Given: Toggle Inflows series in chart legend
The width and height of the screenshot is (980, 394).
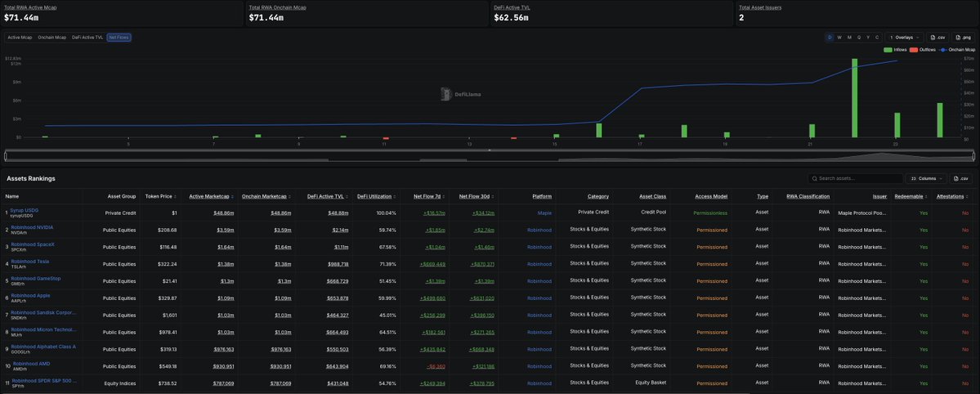Looking at the screenshot, I should pyautogui.click(x=895, y=49).
